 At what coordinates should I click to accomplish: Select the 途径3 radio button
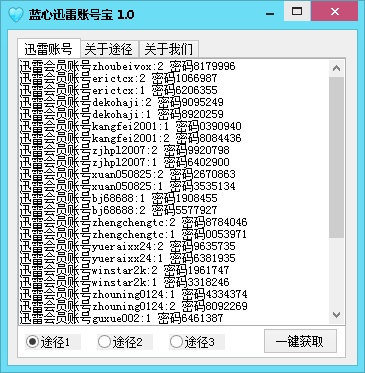[x=197, y=342]
